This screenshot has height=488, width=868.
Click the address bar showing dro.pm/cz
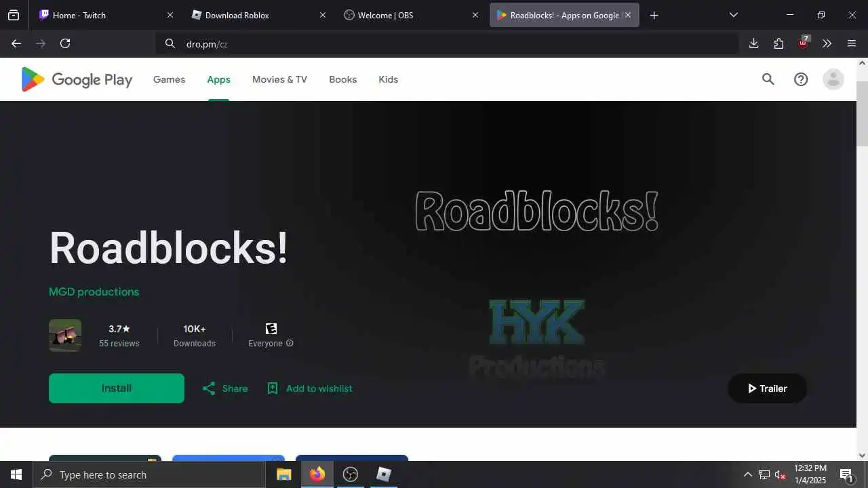click(x=448, y=43)
